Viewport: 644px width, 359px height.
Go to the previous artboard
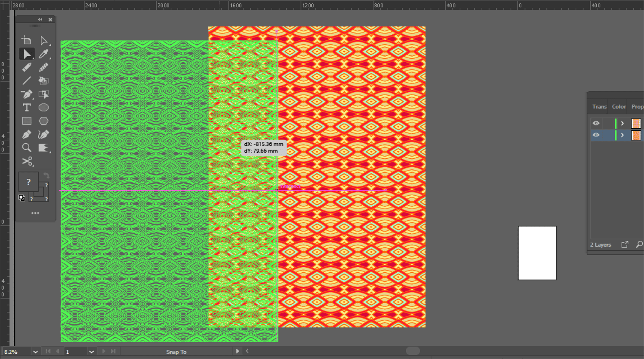click(58, 351)
